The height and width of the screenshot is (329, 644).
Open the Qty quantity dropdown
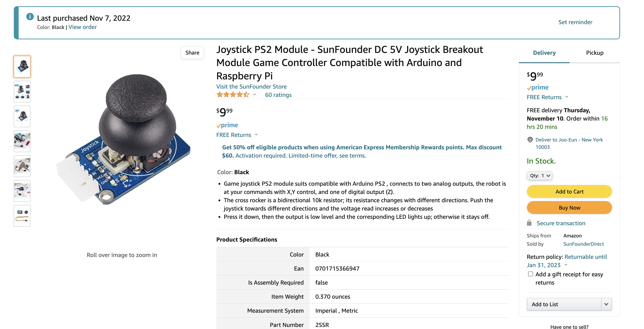tap(540, 176)
